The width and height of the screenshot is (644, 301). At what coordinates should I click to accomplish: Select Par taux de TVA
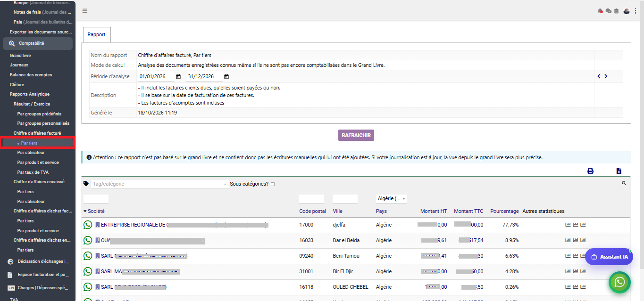click(33, 172)
